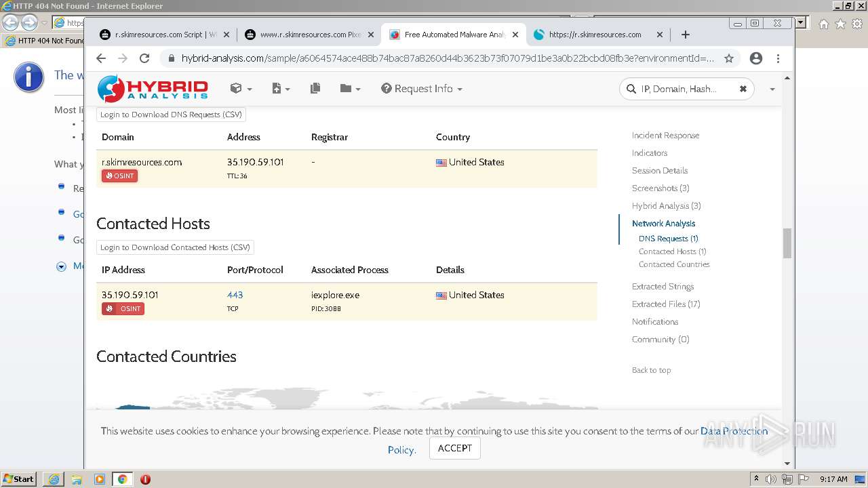Click Login to Download DNS Requests (CSV)
This screenshot has width=868, height=488.
tap(171, 115)
